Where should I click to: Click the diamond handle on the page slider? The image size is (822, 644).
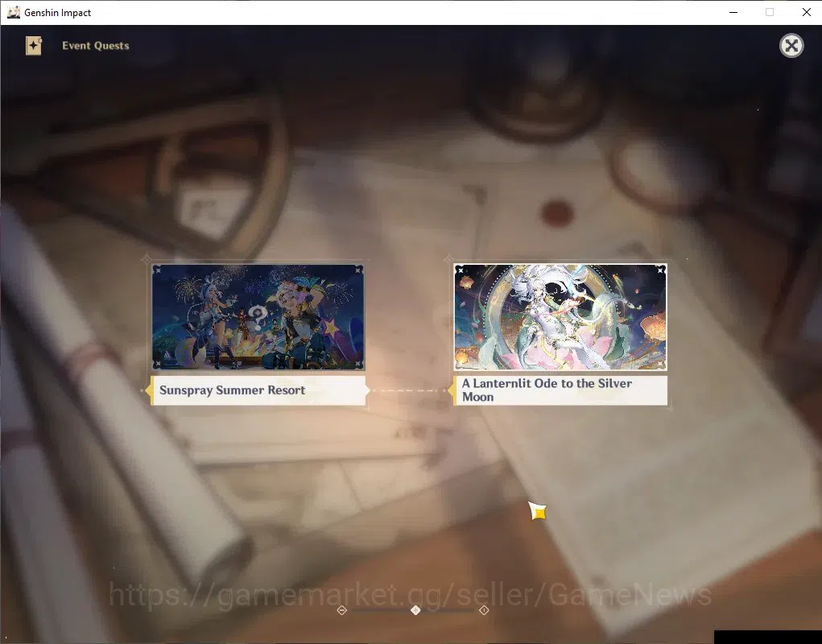tap(415, 610)
